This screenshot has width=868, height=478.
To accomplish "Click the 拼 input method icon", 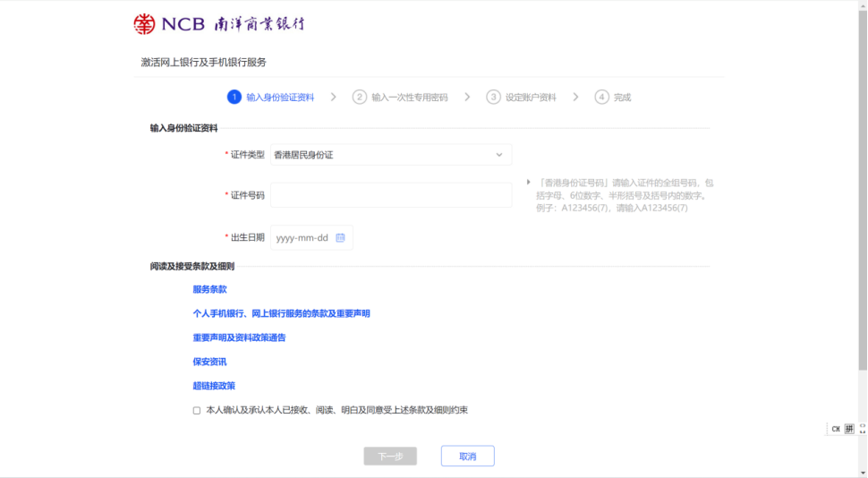I will pos(849,429).
